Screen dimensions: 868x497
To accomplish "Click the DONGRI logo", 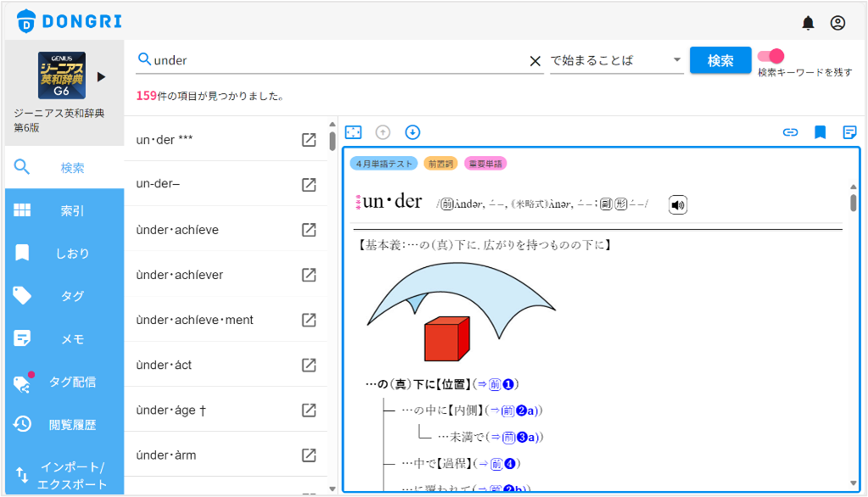I will click(70, 21).
